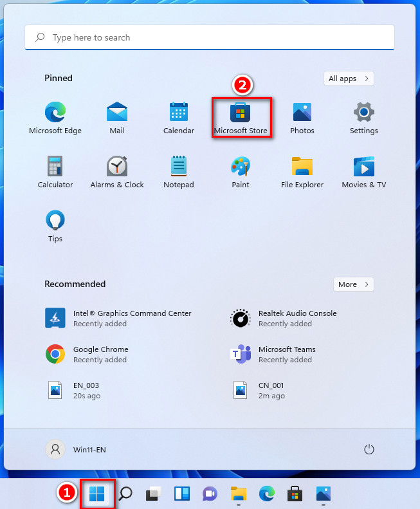Click the search magnifier in search box

[40, 37]
